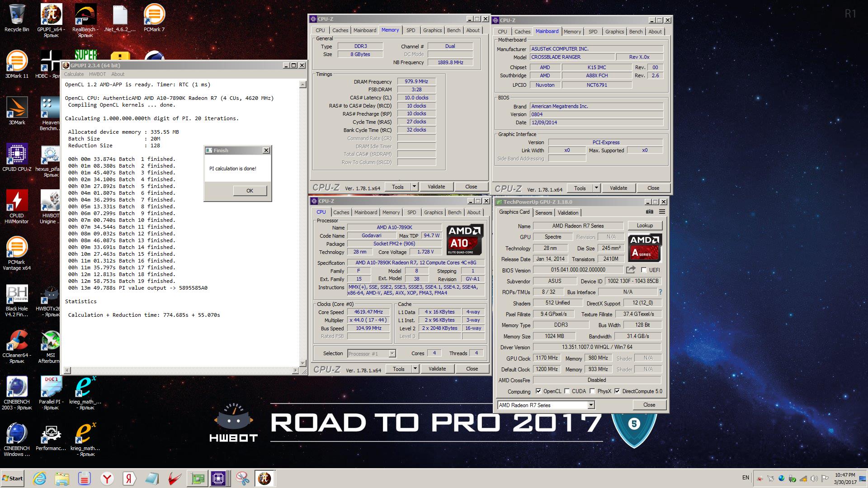The image size is (868, 488).
Task: Take a GPU-Z screenshot with camera icon
Action: 649,212
